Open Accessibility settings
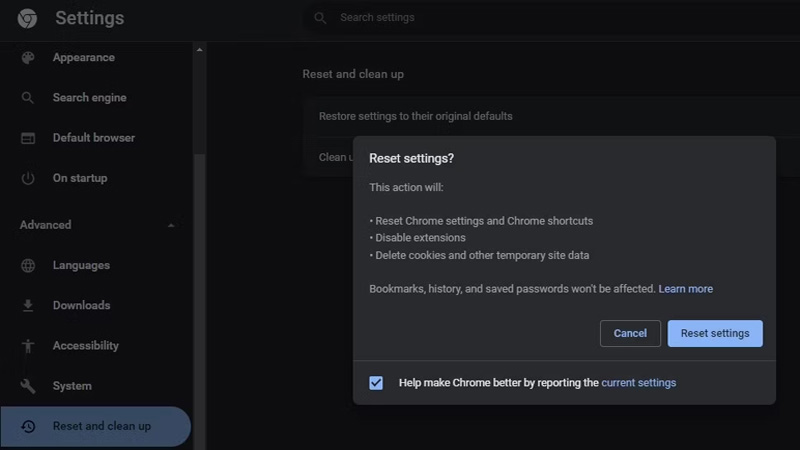Screen dimensions: 800x450 pos(86,346)
